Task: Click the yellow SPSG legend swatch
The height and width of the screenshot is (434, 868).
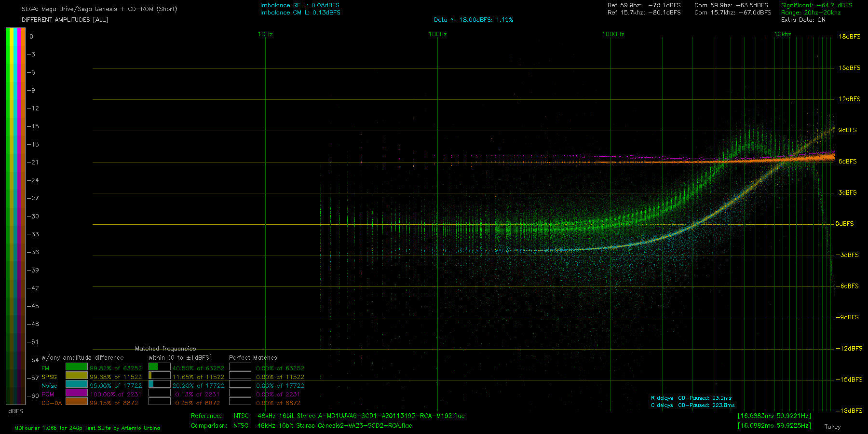Action: (x=77, y=376)
